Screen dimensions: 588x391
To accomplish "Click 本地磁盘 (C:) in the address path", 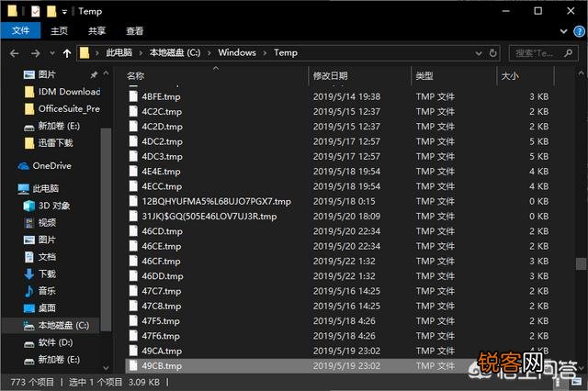I will tap(175, 53).
